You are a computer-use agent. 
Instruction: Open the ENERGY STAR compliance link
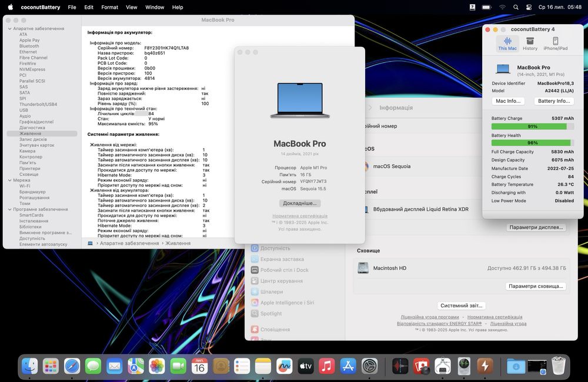point(439,323)
